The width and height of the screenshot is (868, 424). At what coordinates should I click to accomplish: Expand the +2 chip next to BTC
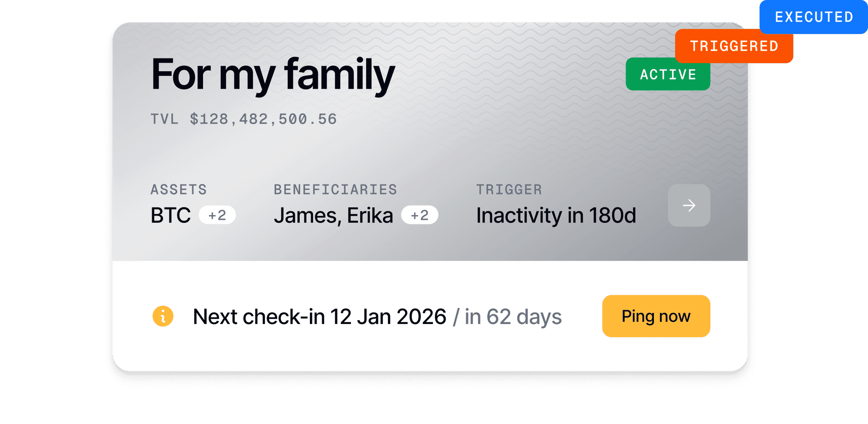tap(217, 215)
